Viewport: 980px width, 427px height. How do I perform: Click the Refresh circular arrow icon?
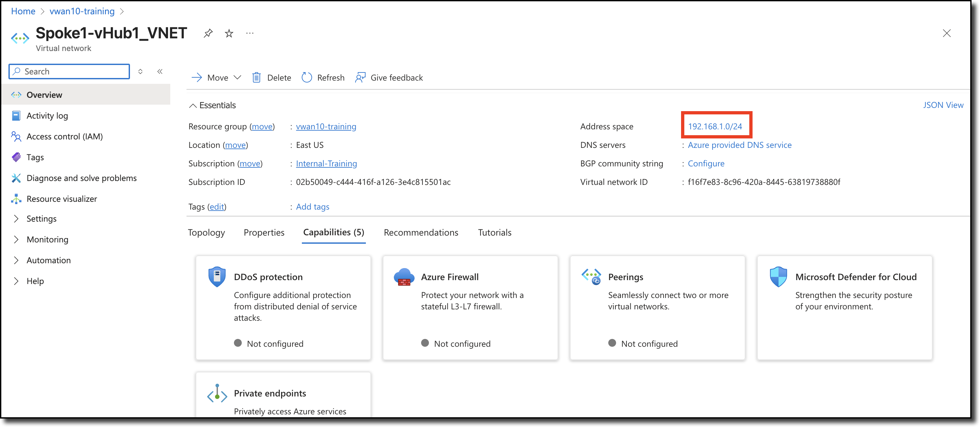[x=307, y=78]
